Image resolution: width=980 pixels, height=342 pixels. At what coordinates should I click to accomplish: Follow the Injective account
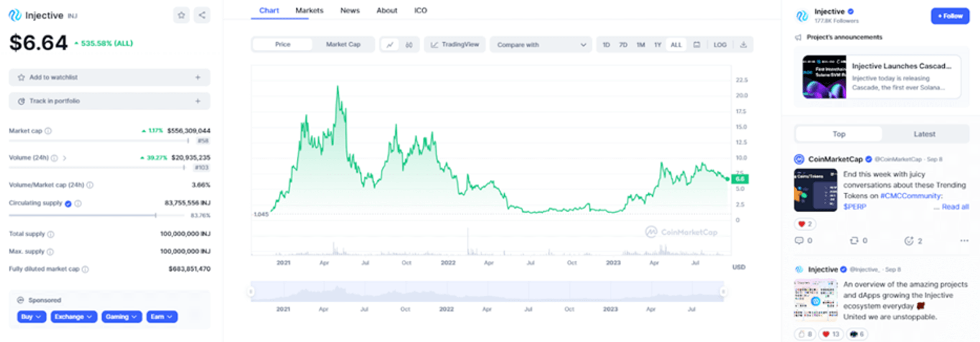(950, 16)
